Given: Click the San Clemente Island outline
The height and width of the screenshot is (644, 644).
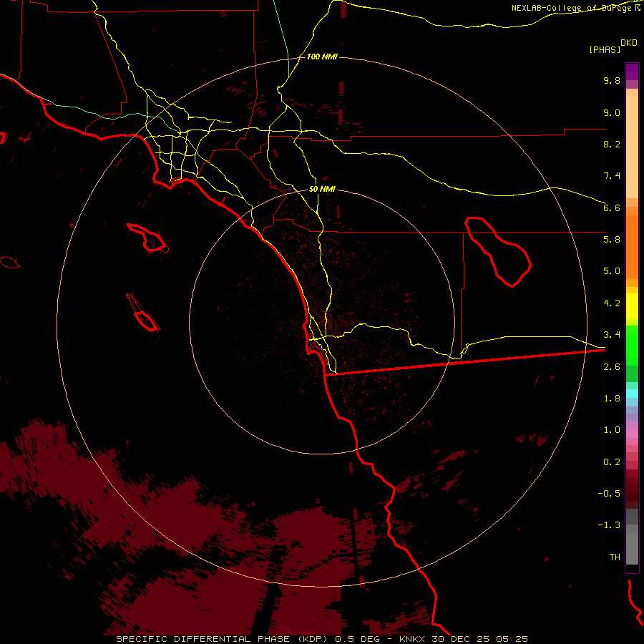Looking at the screenshot, I should pos(143,313).
